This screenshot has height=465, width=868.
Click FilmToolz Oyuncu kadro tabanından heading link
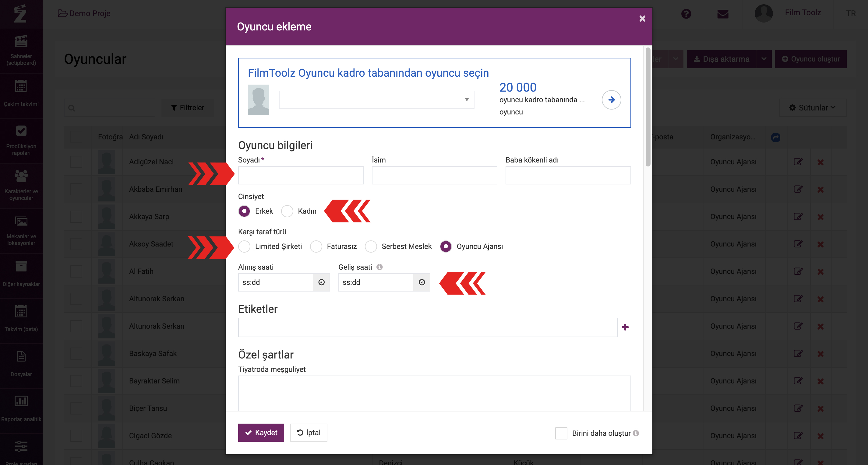click(x=368, y=73)
